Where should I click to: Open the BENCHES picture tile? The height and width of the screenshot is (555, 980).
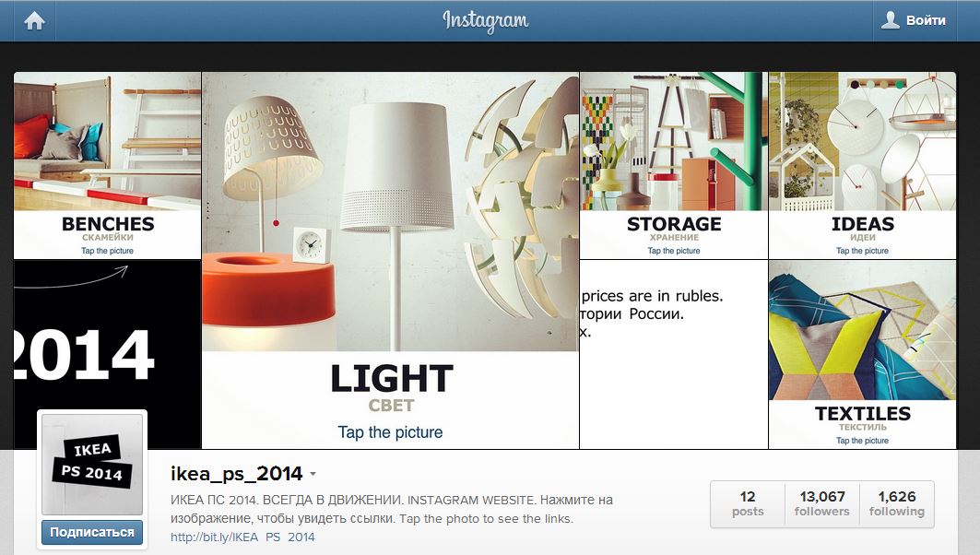coord(108,166)
